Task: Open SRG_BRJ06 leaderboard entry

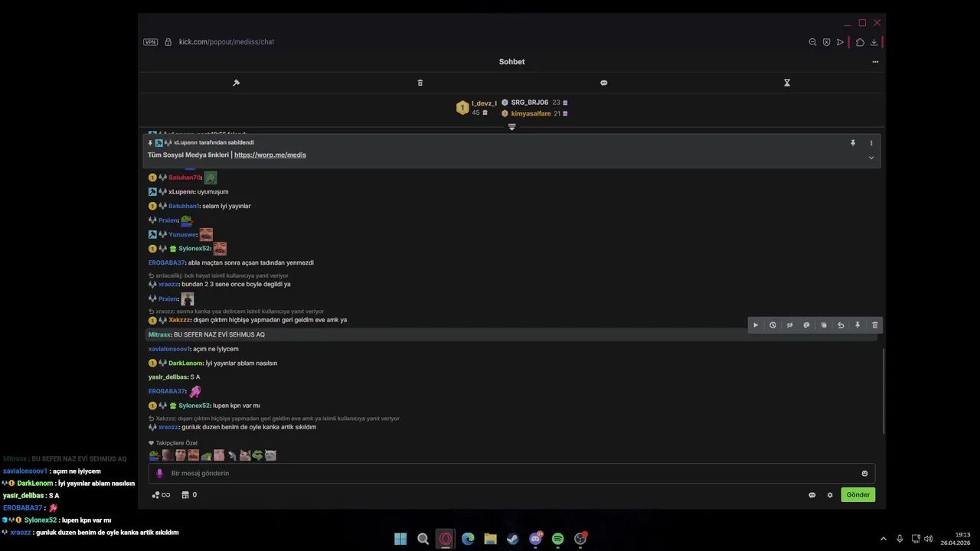Action: pos(530,103)
